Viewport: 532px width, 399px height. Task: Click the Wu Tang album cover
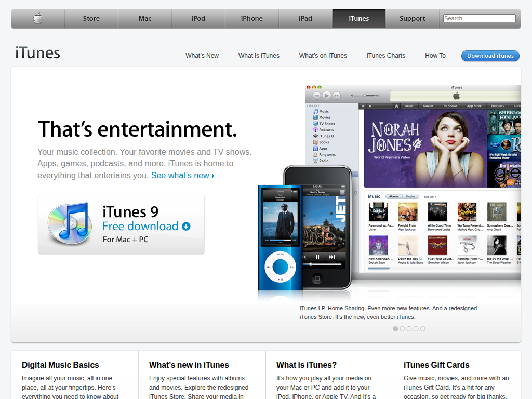(467, 212)
